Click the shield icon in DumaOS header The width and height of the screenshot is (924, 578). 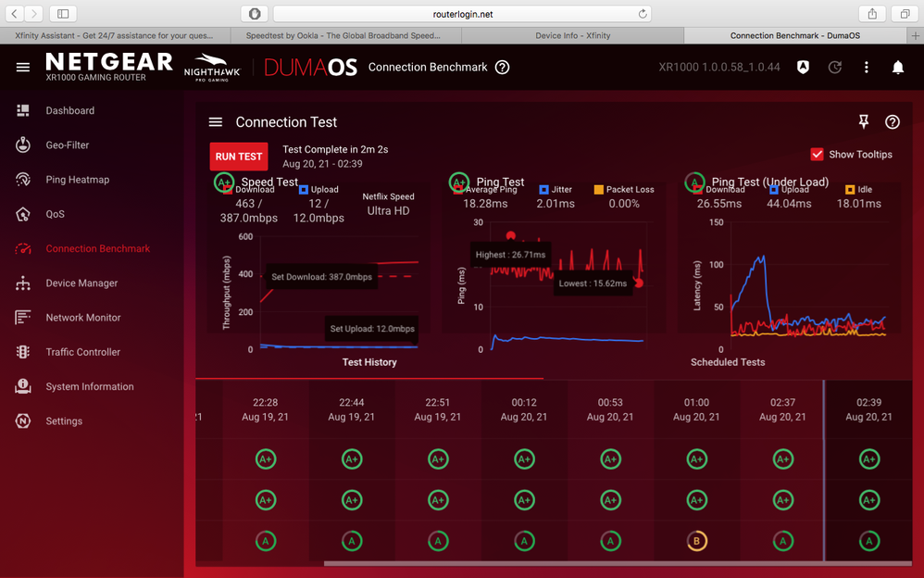(x=803, y=68)
